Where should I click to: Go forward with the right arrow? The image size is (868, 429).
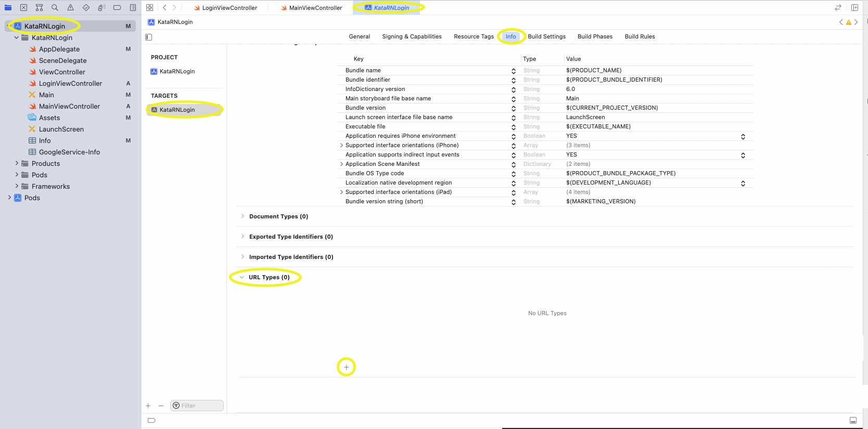click(174, 8)
